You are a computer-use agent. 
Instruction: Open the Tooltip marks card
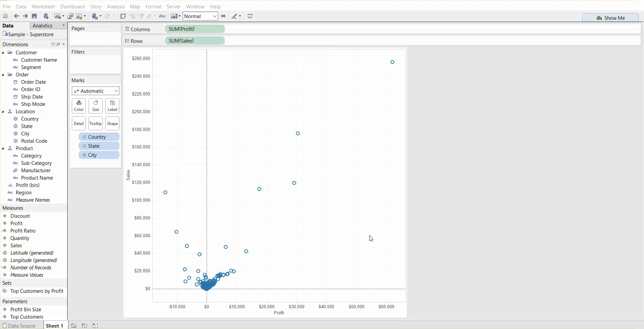tap(96, 123)
